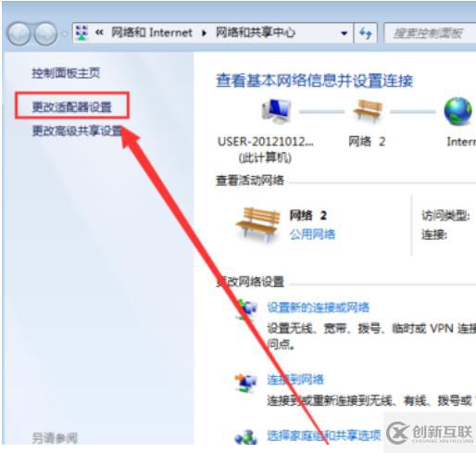Click the 公用网络 link
Viewport: 476px width, 453px height.
click(x=312, y=234)
